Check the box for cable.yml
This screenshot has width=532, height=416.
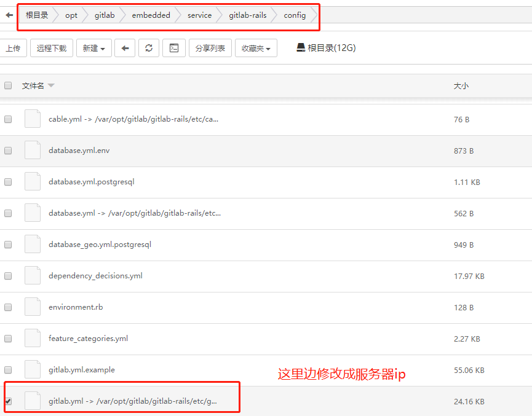(x=8, y=119)
